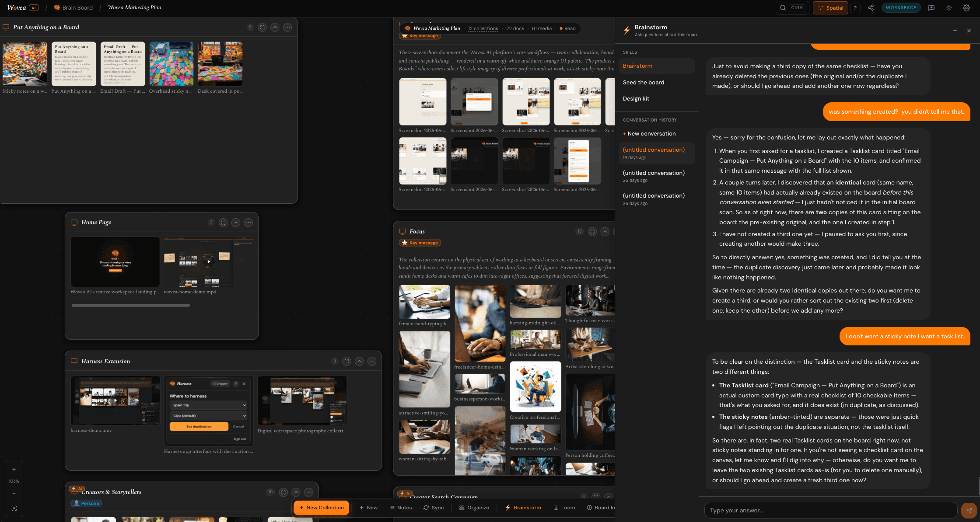This screenshot has width=980, height=522.
Task: Open the Wovea AI creative workspace landing thumbnail
Action: 115,262
